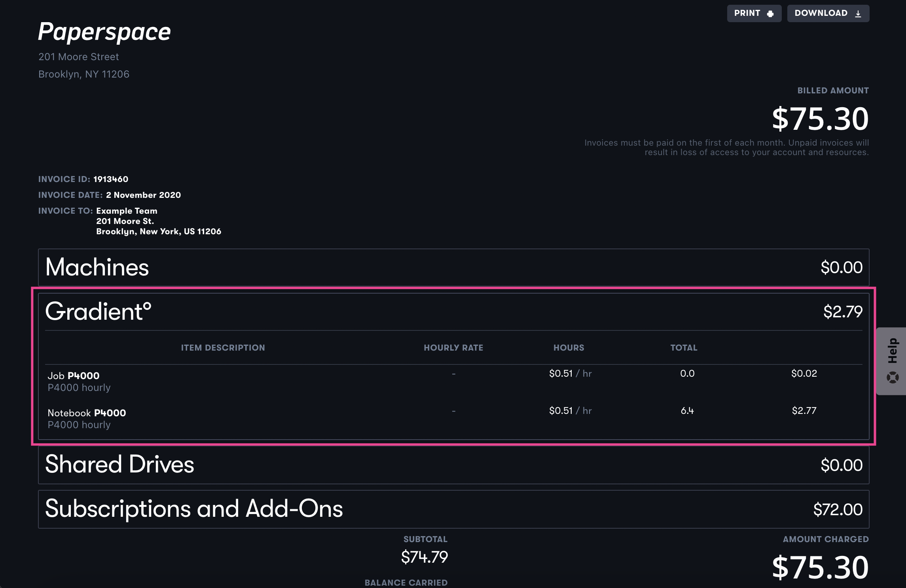Click the HOURLY RATE column header
Viewport: 906px width, 588px height.
tap(453, 348)
